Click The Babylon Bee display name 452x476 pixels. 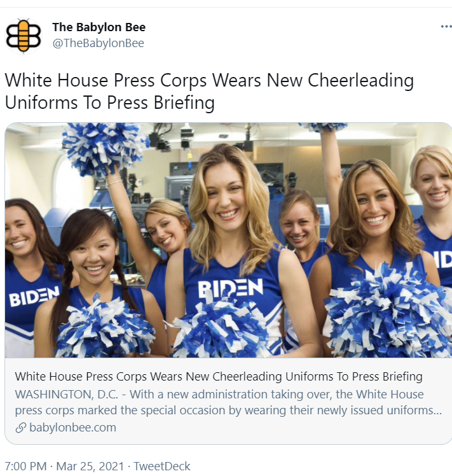coord(99,27)
